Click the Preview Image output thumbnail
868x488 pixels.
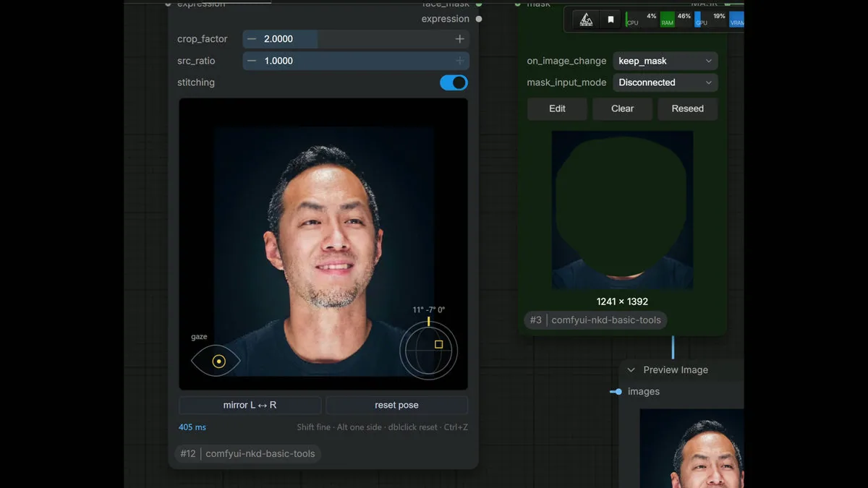tap(692, 448)
